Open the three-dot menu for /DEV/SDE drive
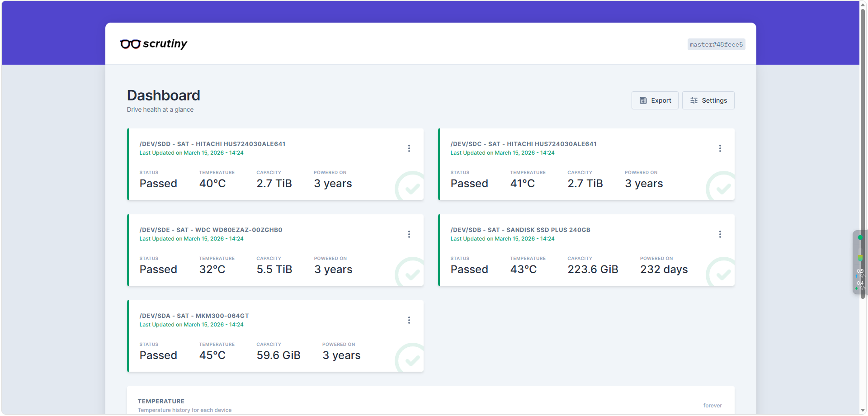Image resolution: width=868 pixels, height=416 pixels. [409, 234]
